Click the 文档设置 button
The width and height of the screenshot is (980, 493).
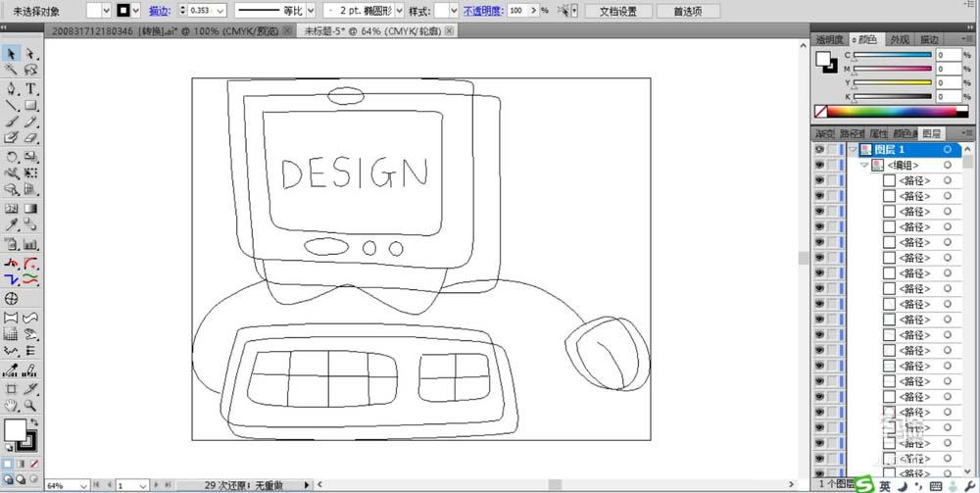[x=618, y=11]
